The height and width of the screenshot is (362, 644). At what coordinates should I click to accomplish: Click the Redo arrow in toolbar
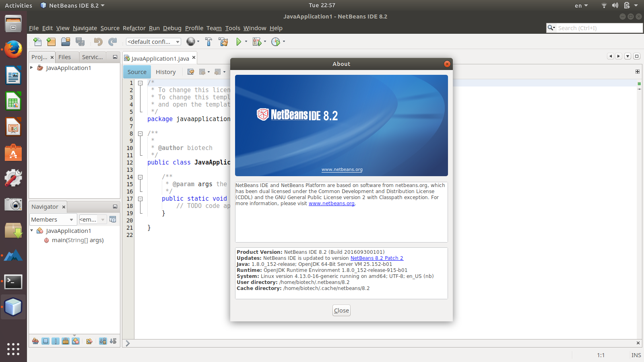pos(113,41)
